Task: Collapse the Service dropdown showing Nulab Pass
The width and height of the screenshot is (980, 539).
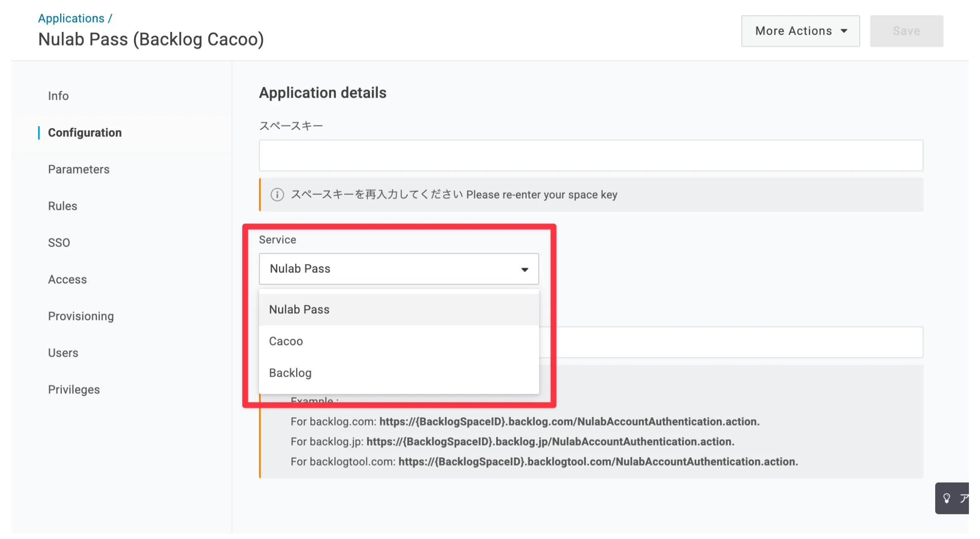Action: pos(399,269)
